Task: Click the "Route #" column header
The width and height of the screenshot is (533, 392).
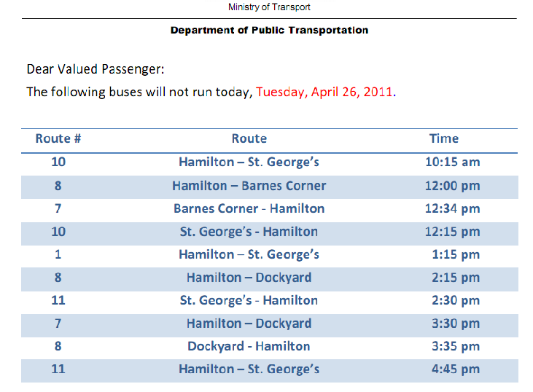Action: 58,138
